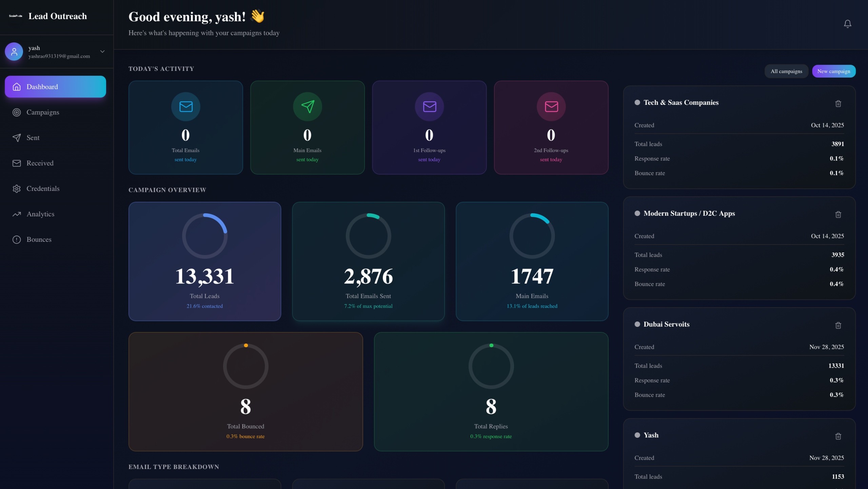The height and width of the screenshot is (489, 868).
Task: Click the All campaigns button
Action: 786,71
